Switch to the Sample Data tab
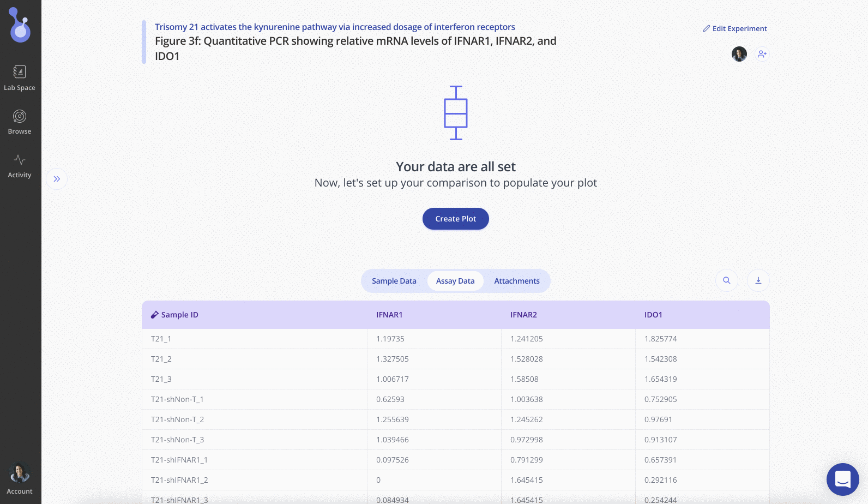 (394, 281)
